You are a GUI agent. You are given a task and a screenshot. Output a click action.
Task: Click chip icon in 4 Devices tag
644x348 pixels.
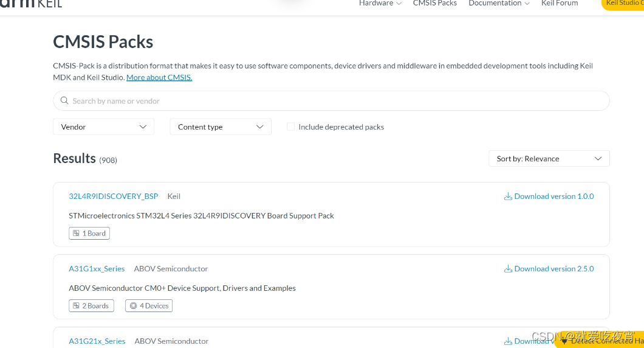point(133,305)
